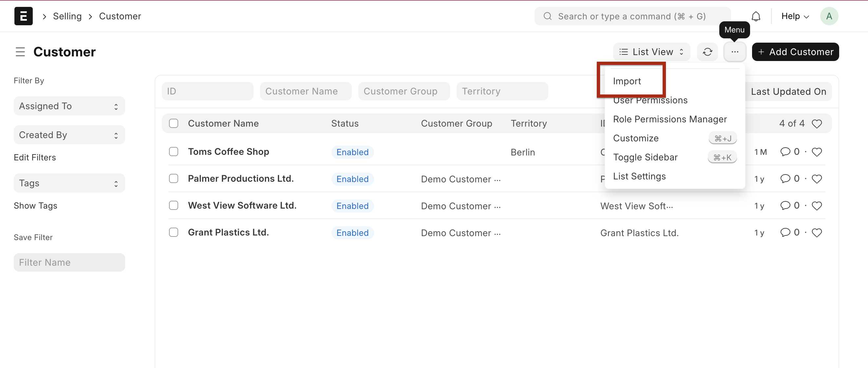Screen dimensions: 868x368
Task: Tick the select-all checkbox in the list header
Action: [x=174, y=123]
